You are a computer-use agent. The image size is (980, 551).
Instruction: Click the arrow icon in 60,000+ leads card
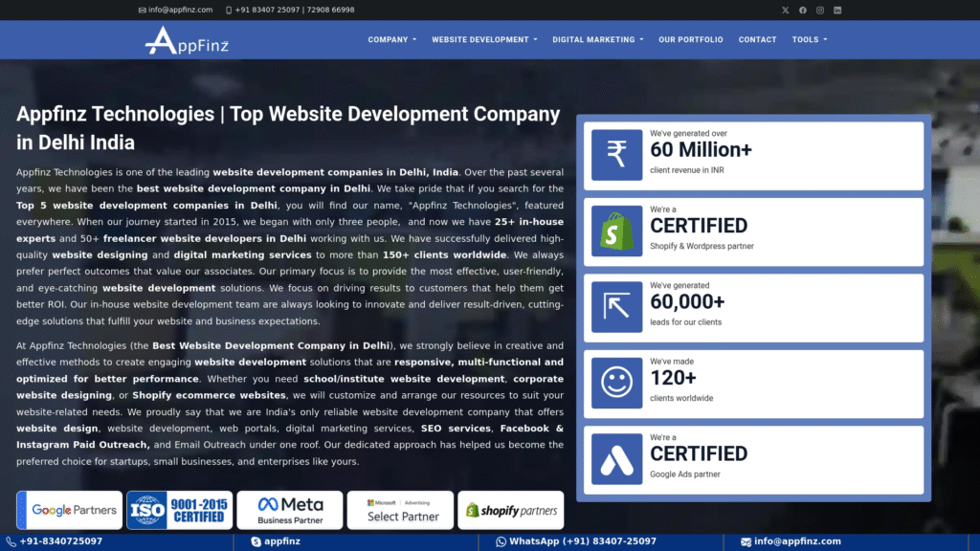616,307
